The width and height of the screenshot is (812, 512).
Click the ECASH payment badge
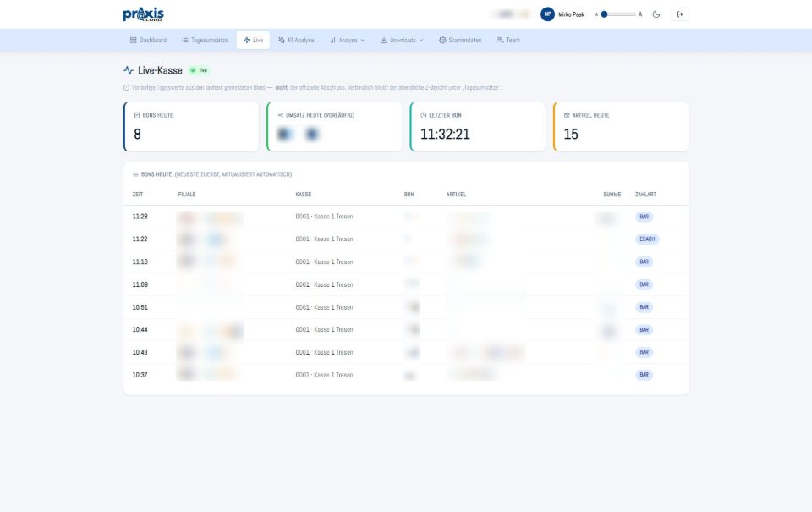click(x=647, y=239)
